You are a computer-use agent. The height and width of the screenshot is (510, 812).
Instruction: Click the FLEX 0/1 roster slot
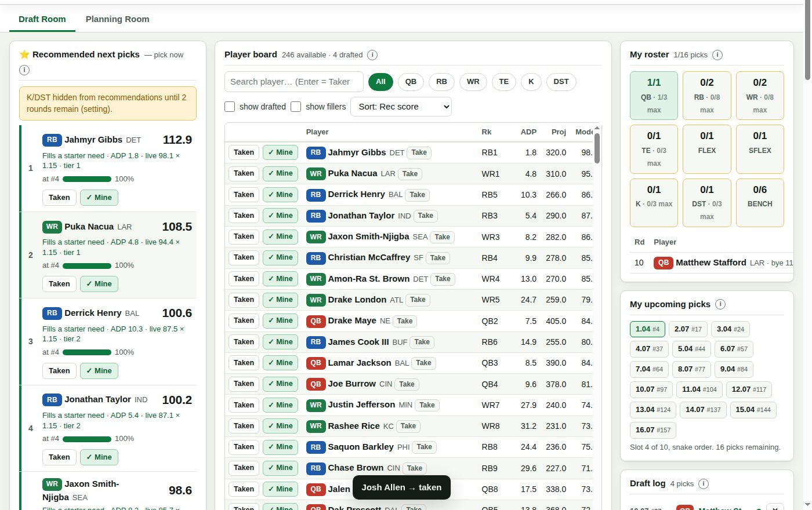tap(707, 150)
